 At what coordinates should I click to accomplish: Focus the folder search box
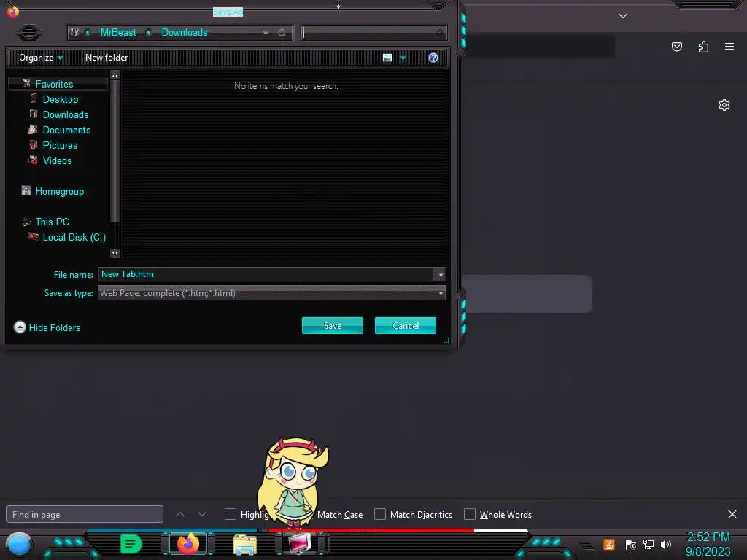(x=374, y=32)
